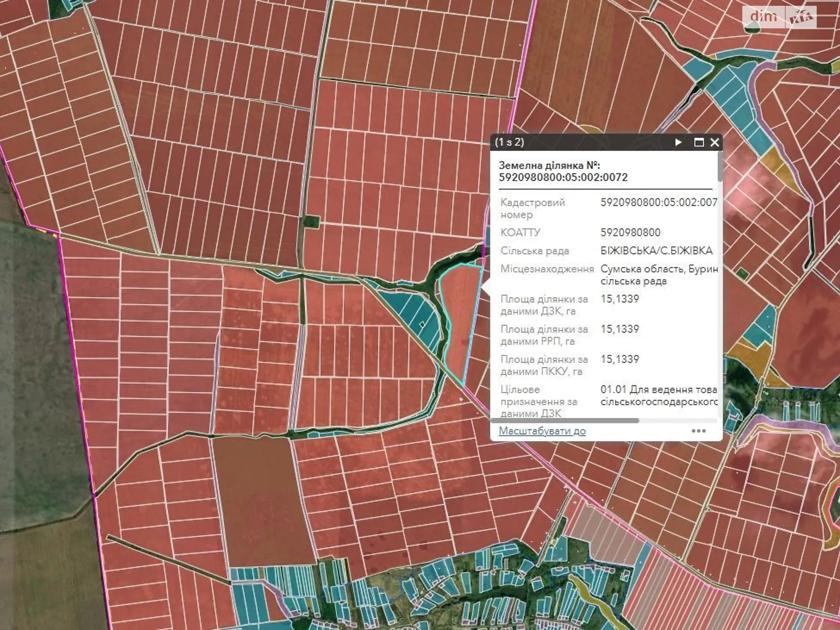Click the '(1 з 2)' feature counter
840x630 pixels.
pos(509,142)
